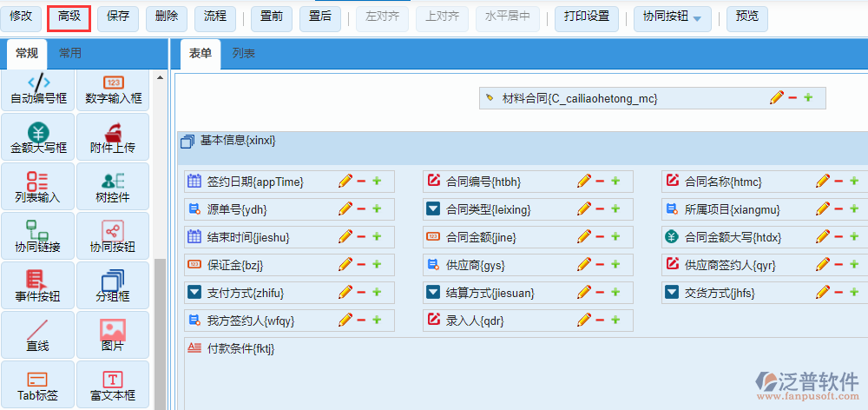
Task: Edit the 合同金额大写 field with pencil icon
Action: (x=823, y=236)
